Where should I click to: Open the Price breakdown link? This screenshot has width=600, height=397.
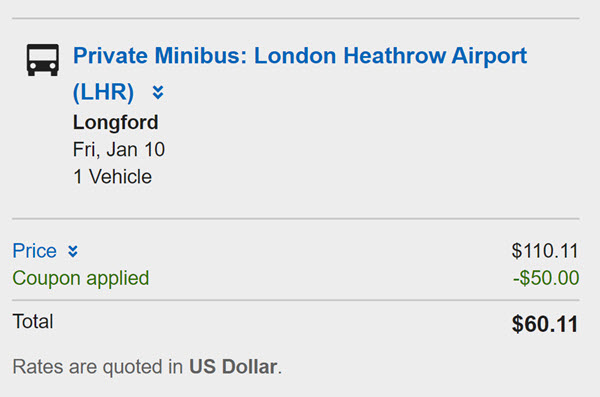(x=34, y=251)
